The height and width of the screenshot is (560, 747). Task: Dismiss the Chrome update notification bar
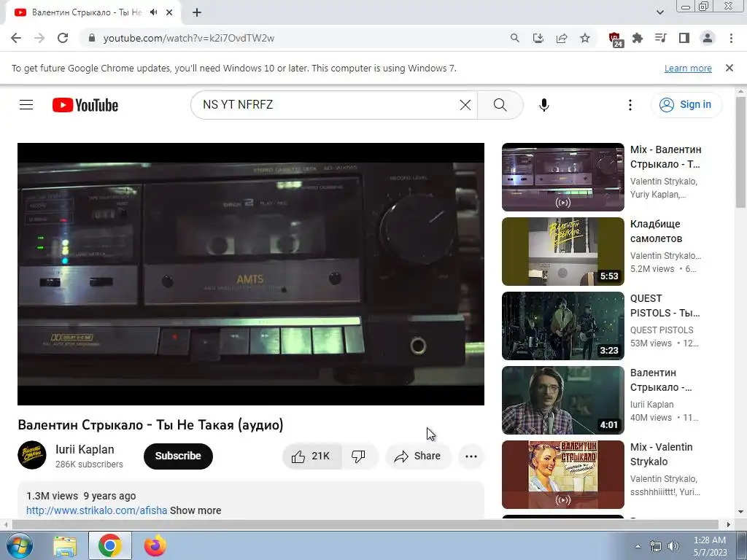(x=729, y=68)
